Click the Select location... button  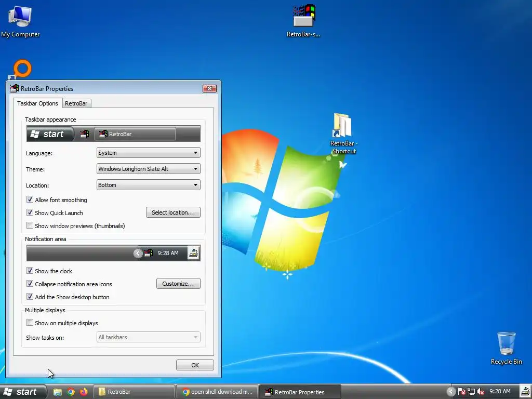(173, 212)
